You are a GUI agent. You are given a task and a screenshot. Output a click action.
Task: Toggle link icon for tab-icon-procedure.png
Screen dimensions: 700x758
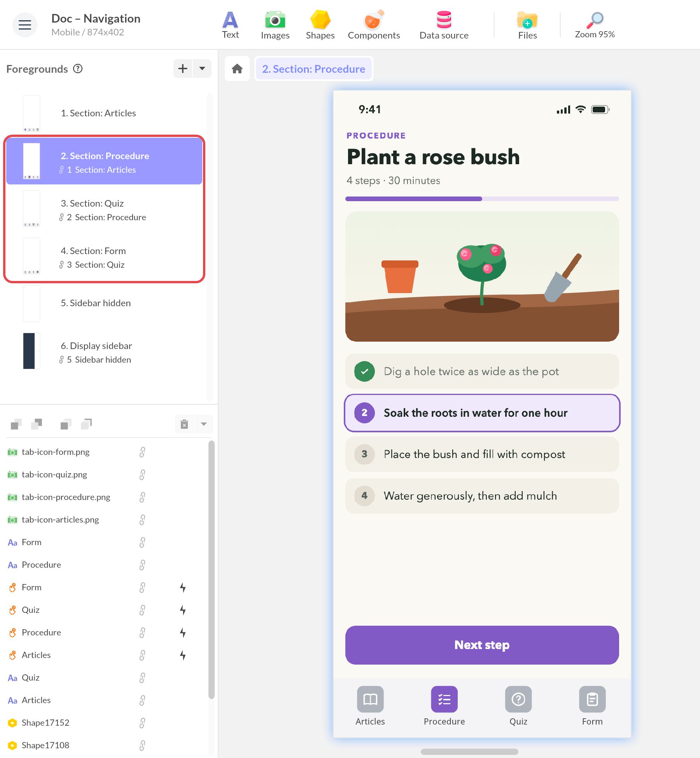(142, 497)
